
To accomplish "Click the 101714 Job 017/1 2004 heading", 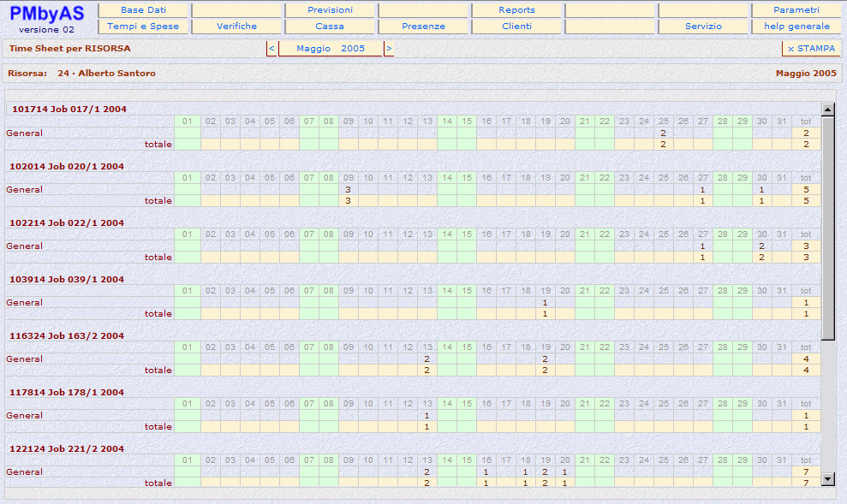I will pos(69,110).
